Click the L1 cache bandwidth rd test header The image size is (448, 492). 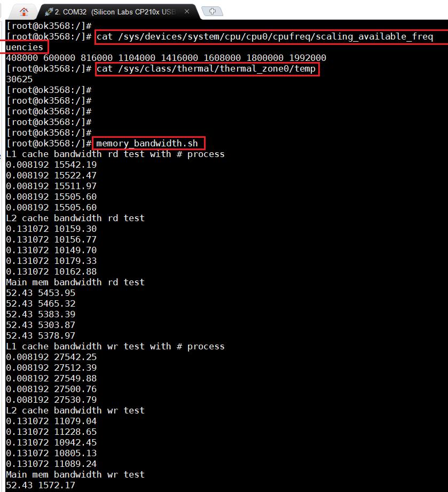click(x=115, y=154)
